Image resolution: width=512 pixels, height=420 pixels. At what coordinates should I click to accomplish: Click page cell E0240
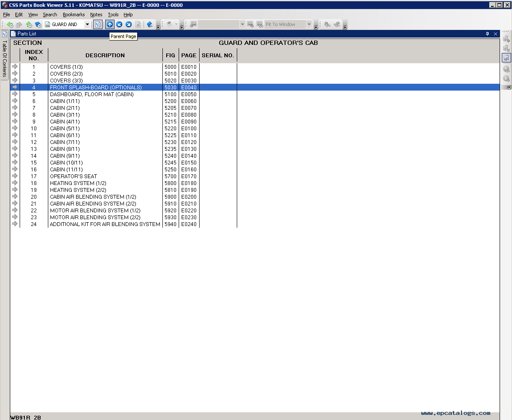tap(189, 224)
